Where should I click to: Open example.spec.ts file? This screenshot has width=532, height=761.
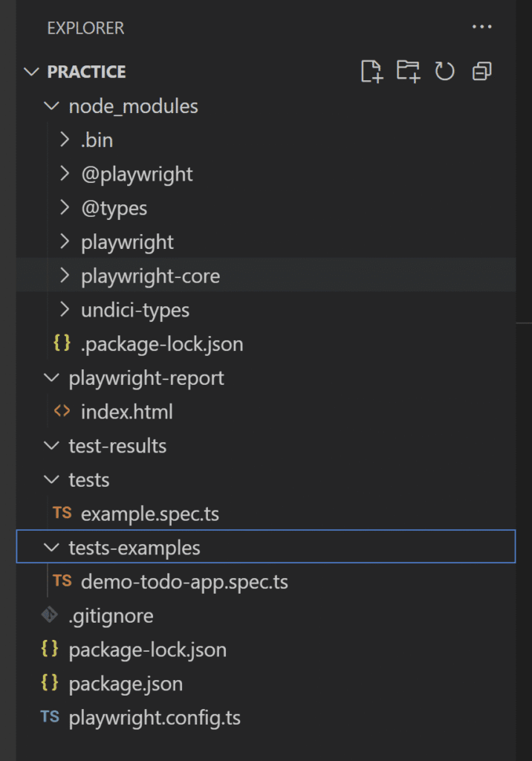coord(266,514)
